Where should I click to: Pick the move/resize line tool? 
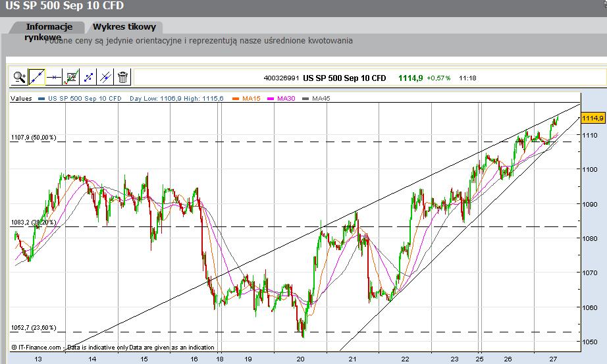pyautogui.click(x=88, y=77)
